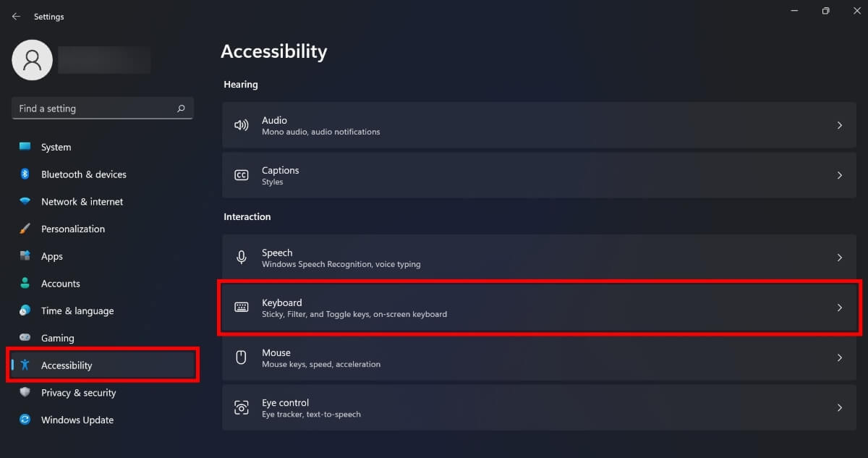Image resolution: width=868 pixels, height=458 pixels.
Task: Click the Gaming controller icon
Action: coord(25,338)
